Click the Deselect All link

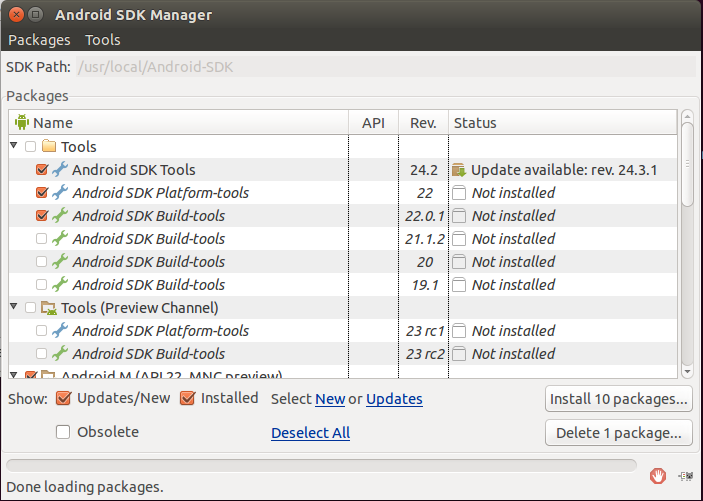310,433
